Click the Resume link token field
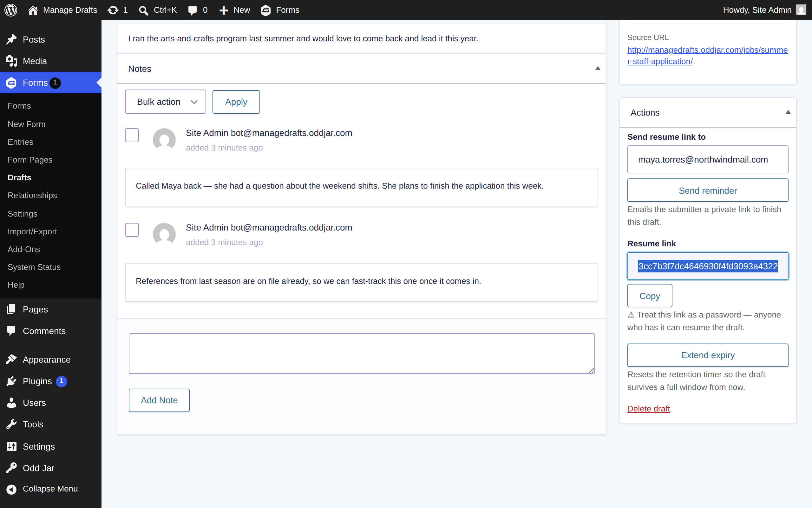 coord(708,266)
